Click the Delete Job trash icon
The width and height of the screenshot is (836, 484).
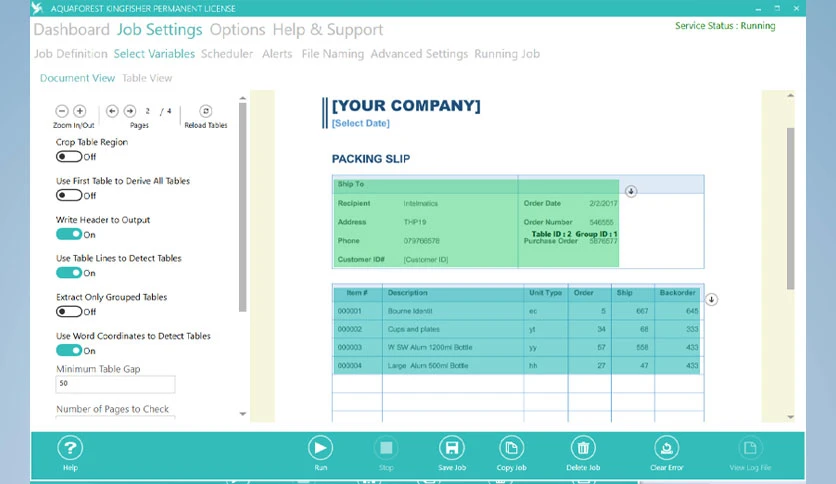(583, 448)
